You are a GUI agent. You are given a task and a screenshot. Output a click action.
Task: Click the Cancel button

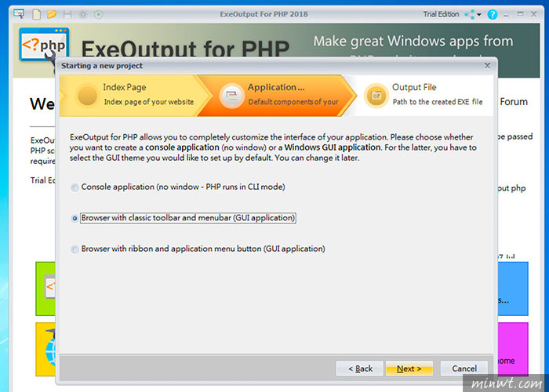pos(464,368)
